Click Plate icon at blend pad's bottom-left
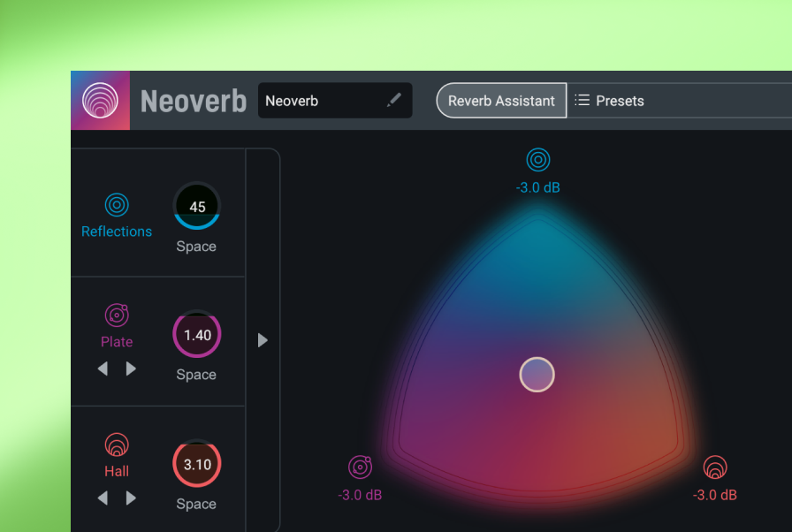Image resolution: width=792 pixels, height=532 pixels. click(360, 467)
